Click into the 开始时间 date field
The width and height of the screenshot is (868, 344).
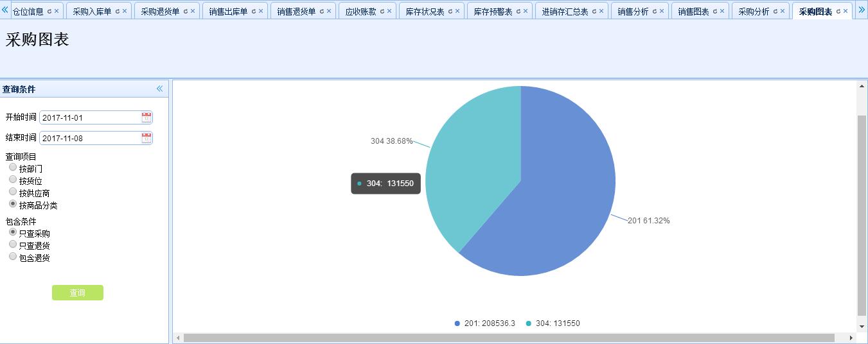click(x=90, y=117)
